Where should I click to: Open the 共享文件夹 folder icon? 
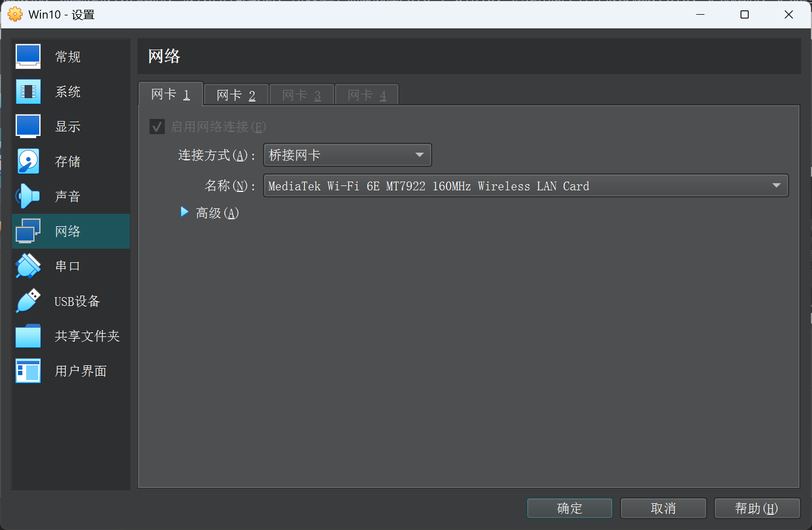(28, 336)
